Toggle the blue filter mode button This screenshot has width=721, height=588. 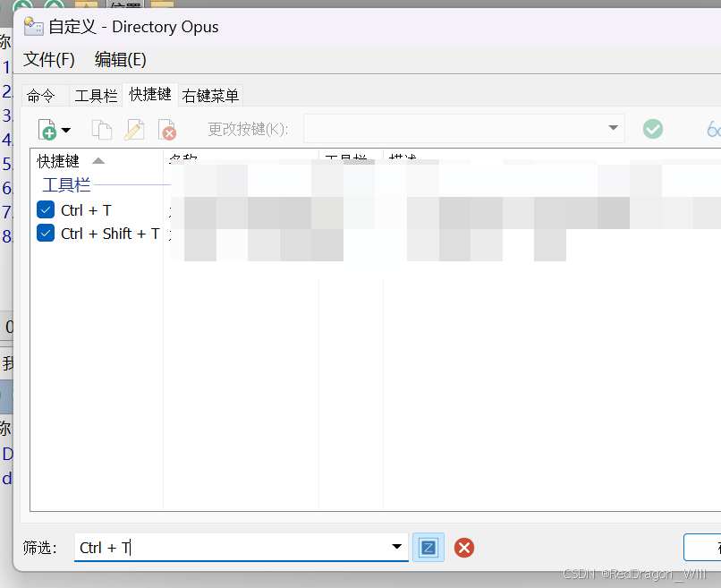pyautogui.click(x=428, y=547)
